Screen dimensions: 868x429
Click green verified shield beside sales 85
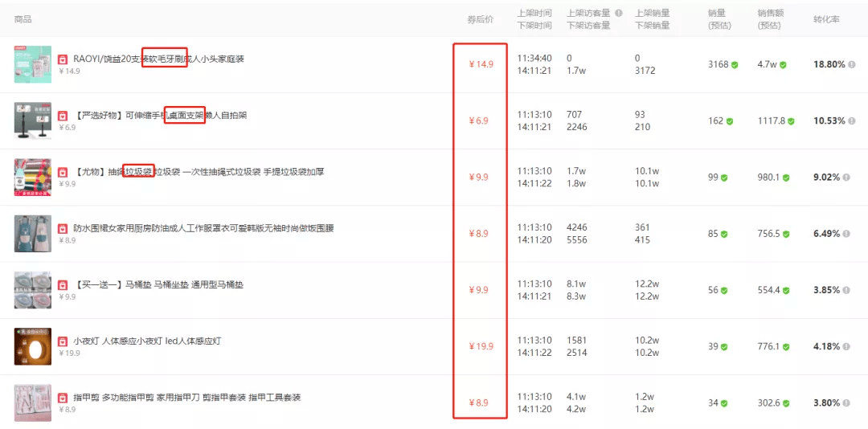723,235
